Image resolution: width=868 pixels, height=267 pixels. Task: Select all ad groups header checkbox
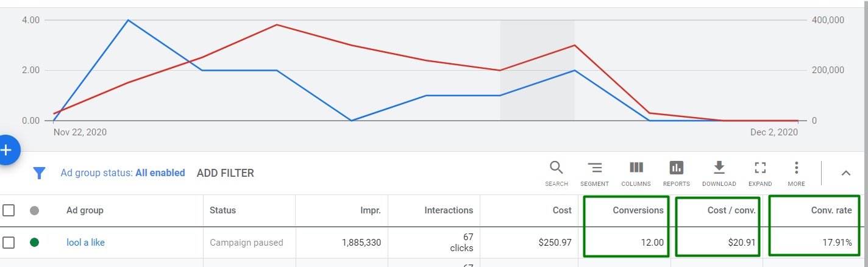tap(9, 210)
